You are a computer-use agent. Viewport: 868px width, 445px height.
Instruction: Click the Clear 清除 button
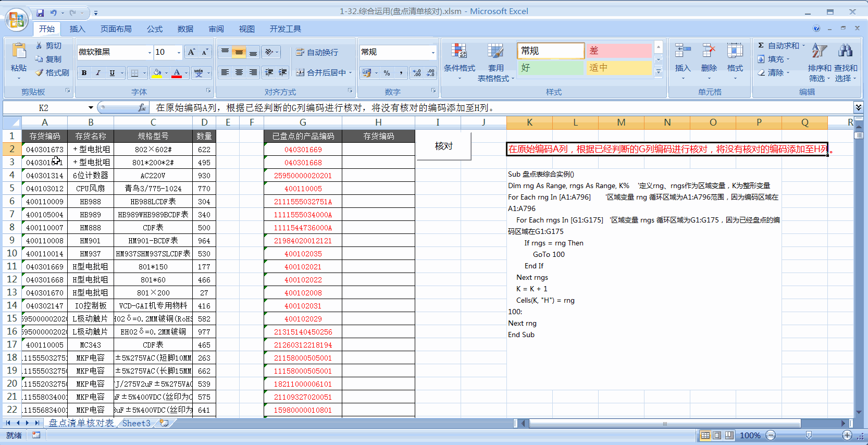point(774,73)
